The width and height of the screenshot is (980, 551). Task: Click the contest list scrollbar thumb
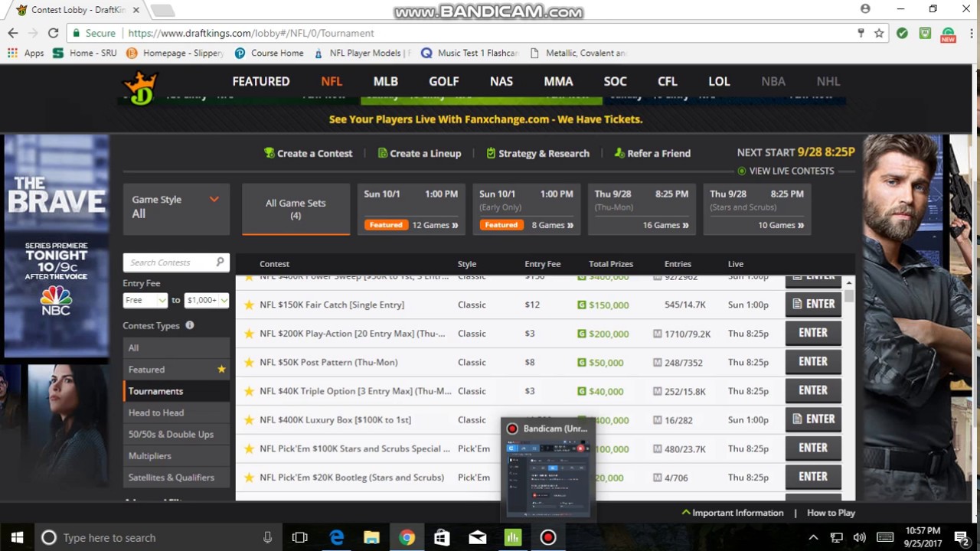pyautogui.click(x=848, y=297)
